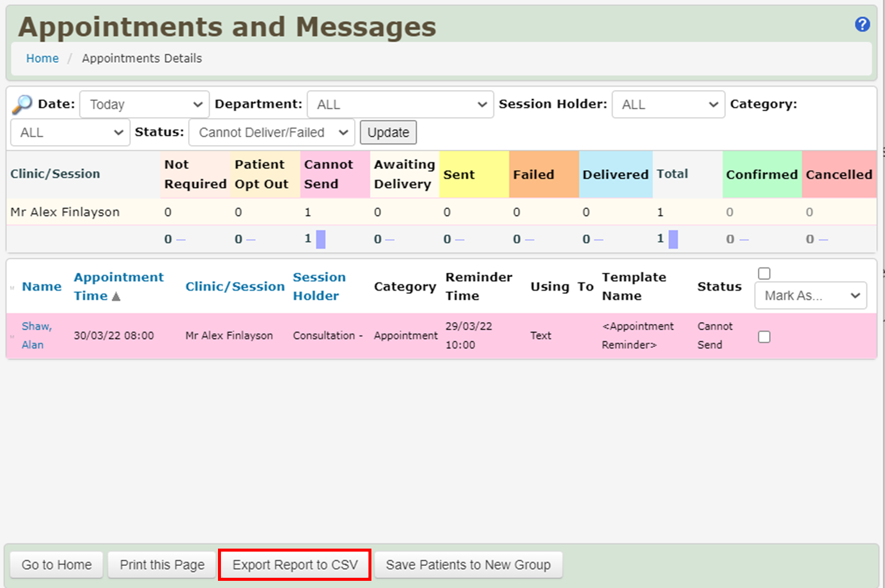Tick the checkbox for Shaw, Alan row
The height and width of the screenshot is (588, 885).
click(764, 337)
